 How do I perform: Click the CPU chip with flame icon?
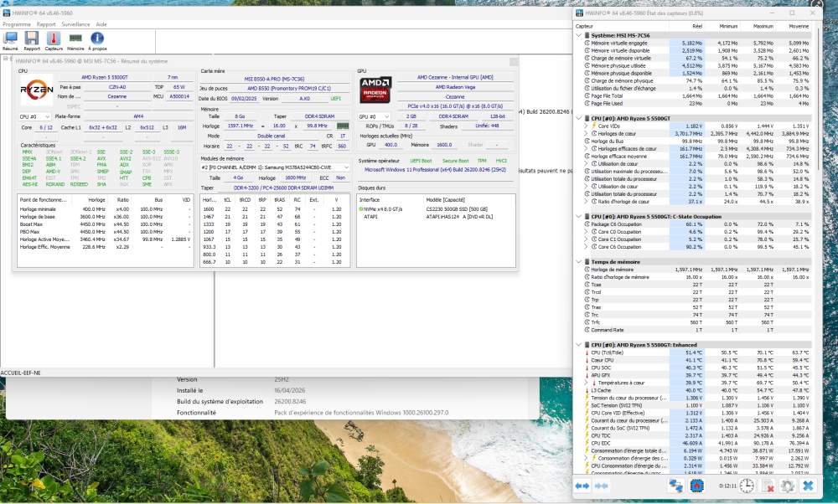coord(696,486)
